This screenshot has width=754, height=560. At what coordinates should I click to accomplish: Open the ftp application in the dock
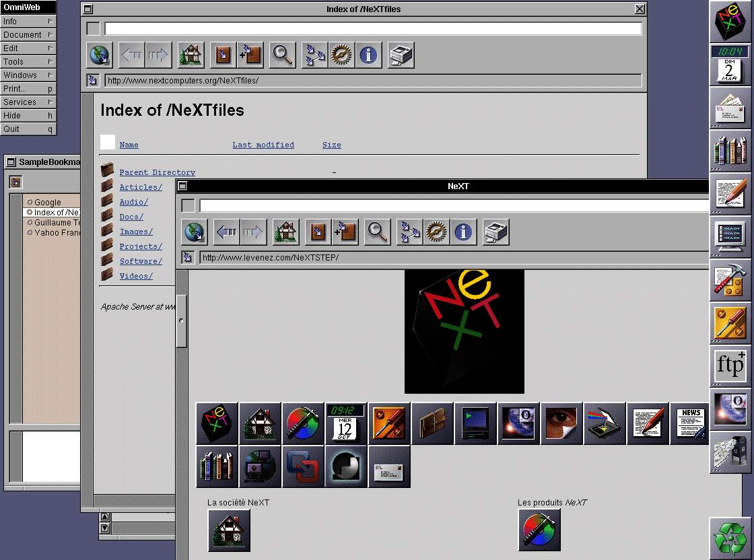pos(730,365)
